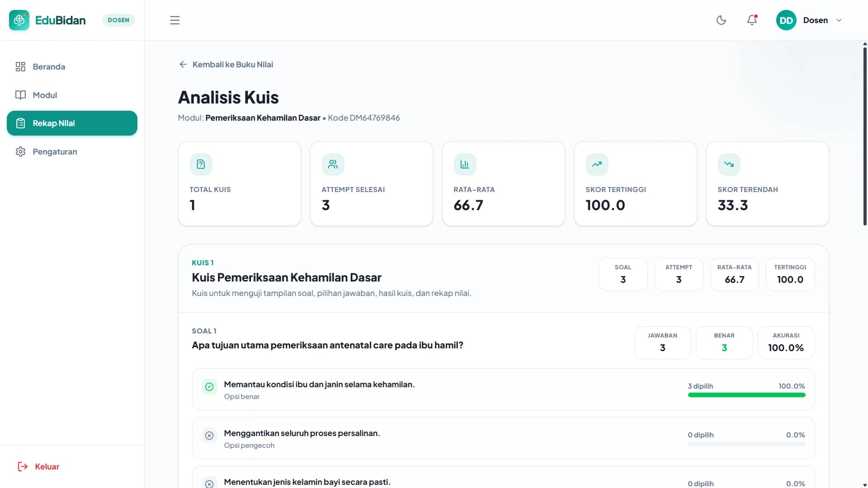868x488 pixels.
Task: Click the TERTINGGI 100.0 box
Action: (790, 275)
